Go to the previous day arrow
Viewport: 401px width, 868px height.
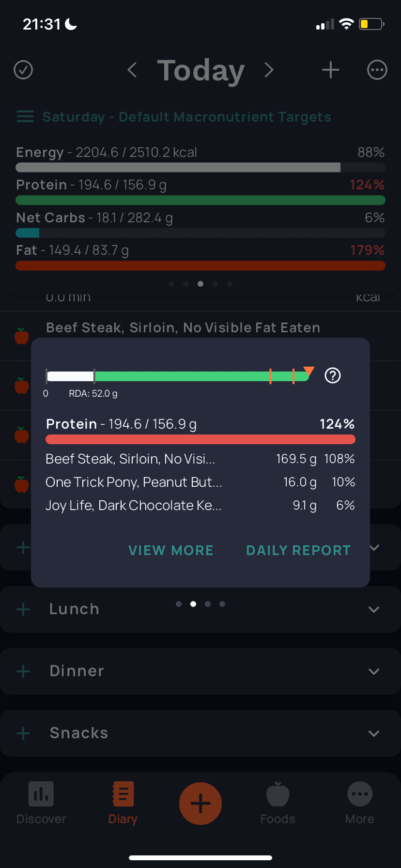click(132, 70)
